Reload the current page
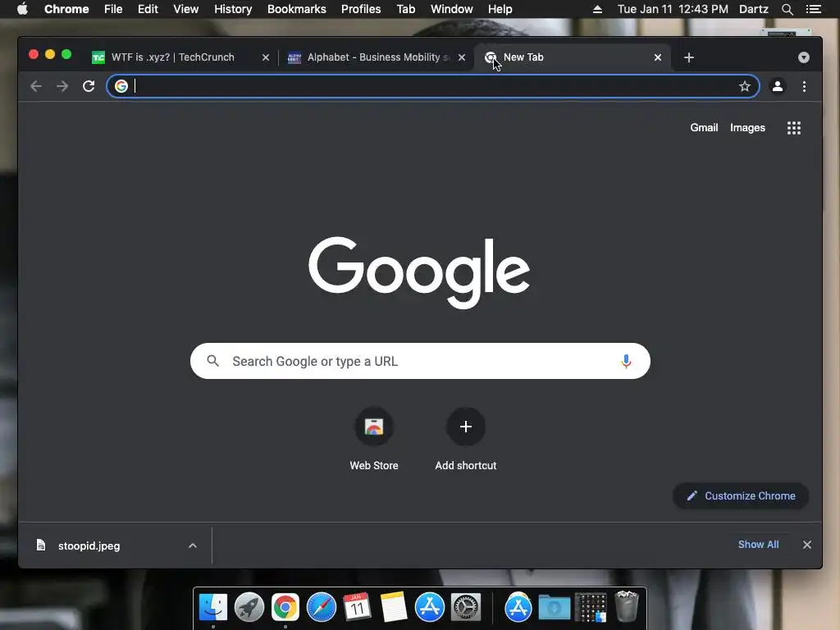Viewport: 840px width, 630px height. coord(89,86)
